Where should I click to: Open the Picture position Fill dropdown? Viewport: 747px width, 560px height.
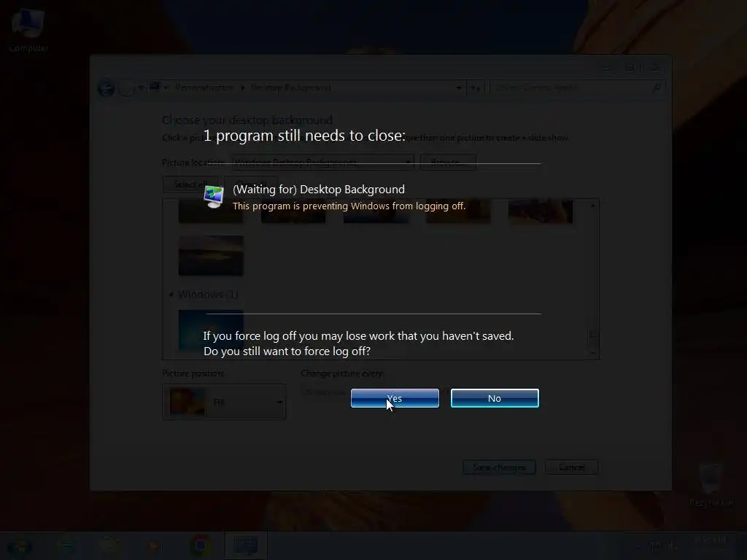224,402
